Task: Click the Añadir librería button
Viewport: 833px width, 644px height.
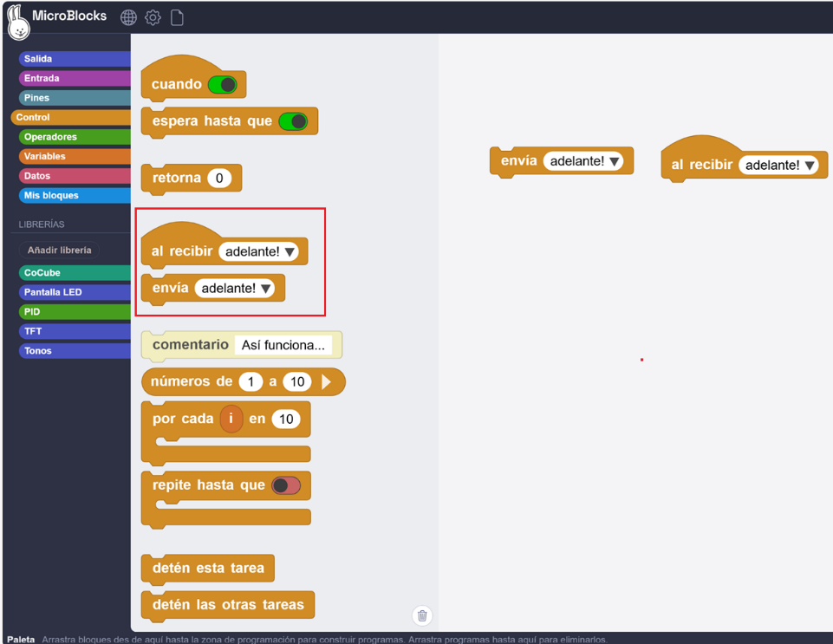Action: click(x=59, y=250)
